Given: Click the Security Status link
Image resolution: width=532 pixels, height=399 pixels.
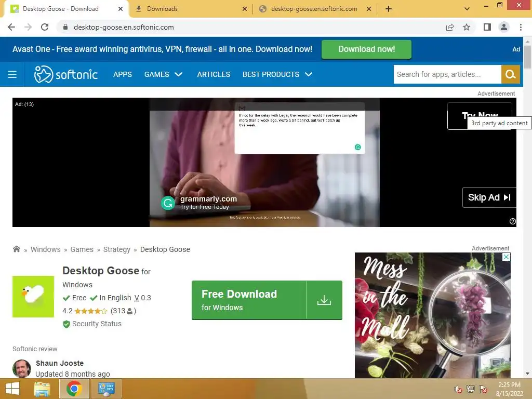Looking at the screenshot, I should [97, 324].
